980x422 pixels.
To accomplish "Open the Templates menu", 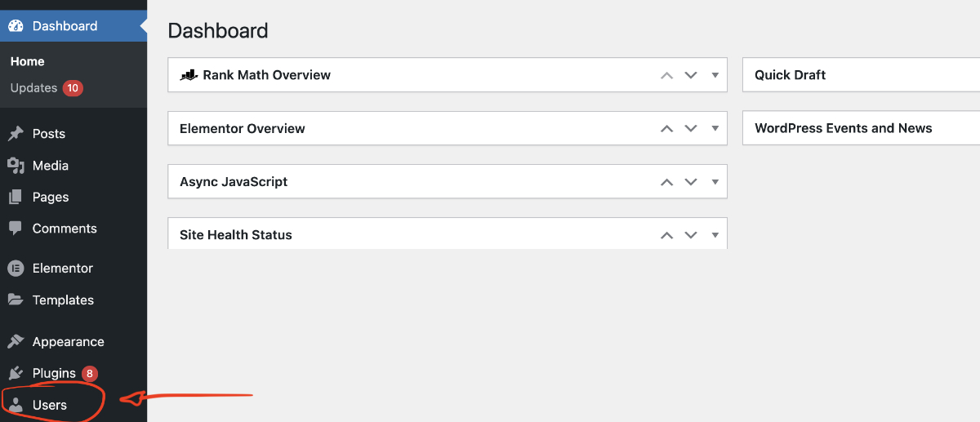I will pos(73,300).
